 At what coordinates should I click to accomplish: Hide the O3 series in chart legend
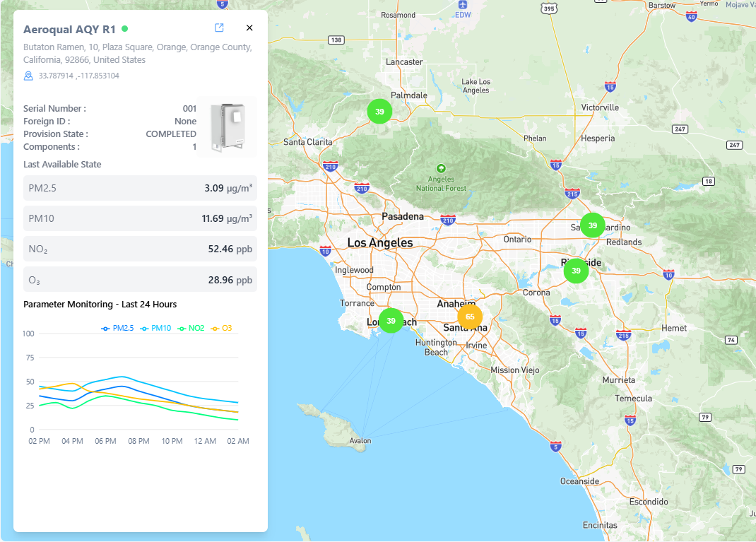pyautogui.click(x=222, y=328)
